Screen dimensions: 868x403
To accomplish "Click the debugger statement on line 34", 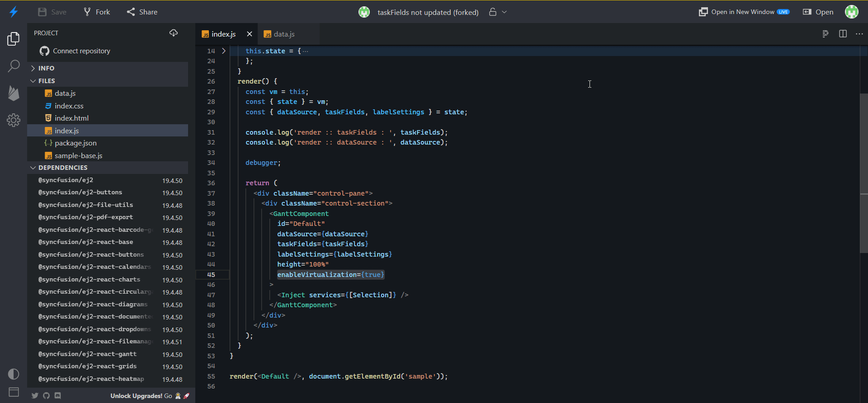I will tap(263, 163).
